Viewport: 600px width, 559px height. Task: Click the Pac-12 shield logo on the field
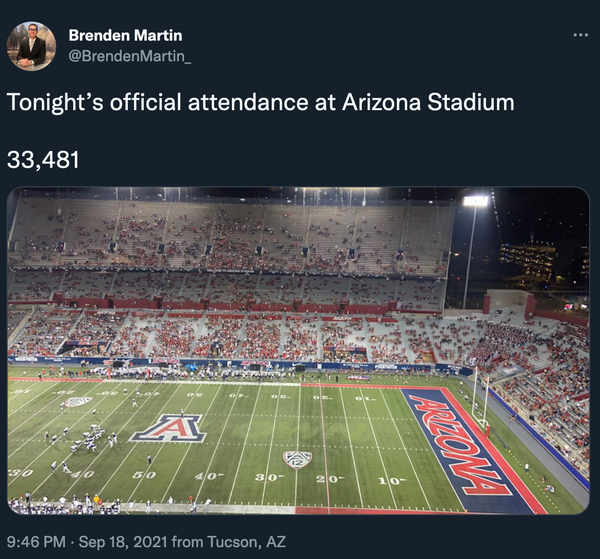pyautogui.click(x=296, y=459)
